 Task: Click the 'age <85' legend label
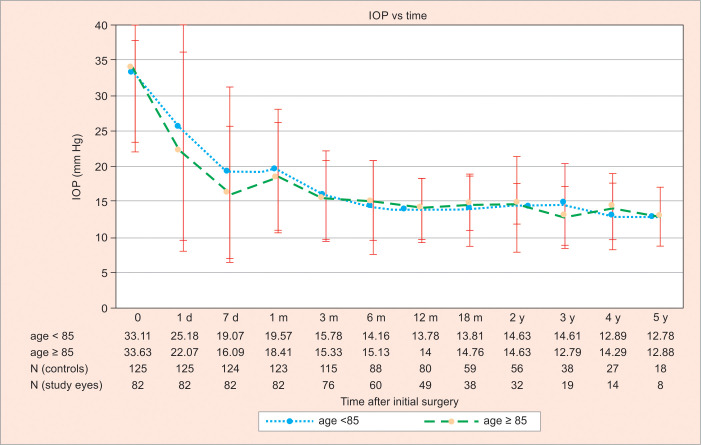point(353,423)
